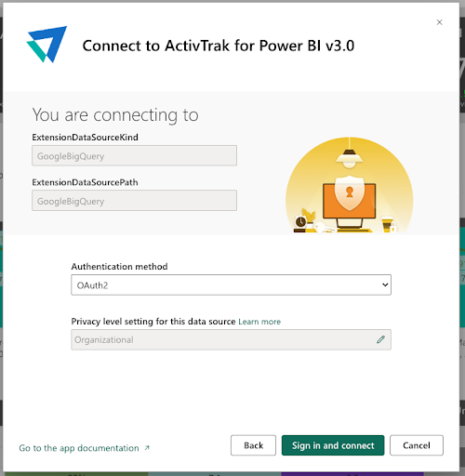The height and width of the screenshot is (476, 465).
Task: Click the 'Connect to ActivTrak for Power BI v3.0' title
Action: [x=219, y=46]
